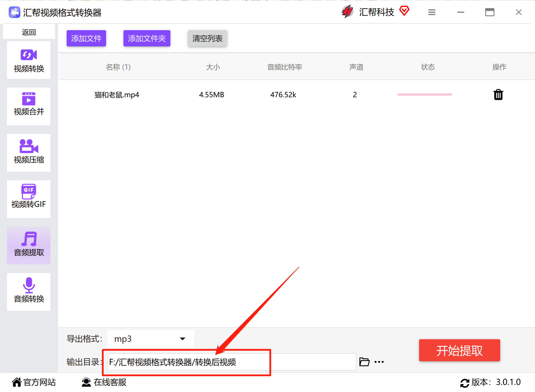Screen dimensions: 535x392
Task: Click the 476.52k bitrate cell
Action: [283, 95]
